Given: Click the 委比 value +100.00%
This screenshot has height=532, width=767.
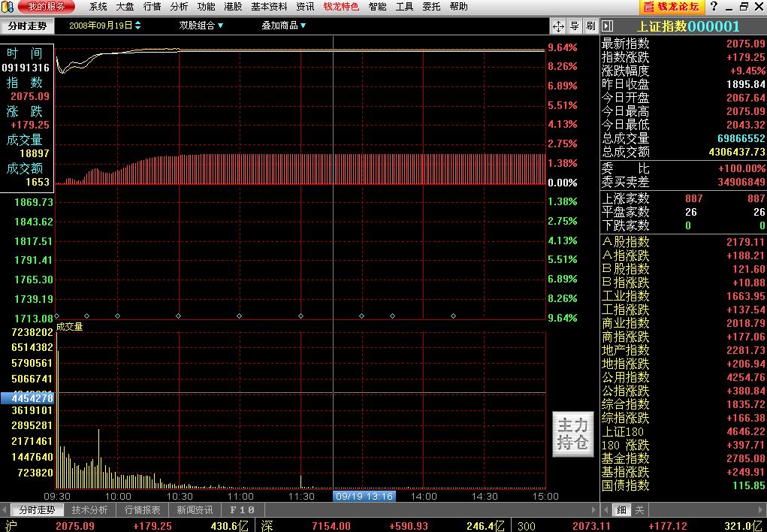Looking at the screenshot, I should (x=741, y=169).
